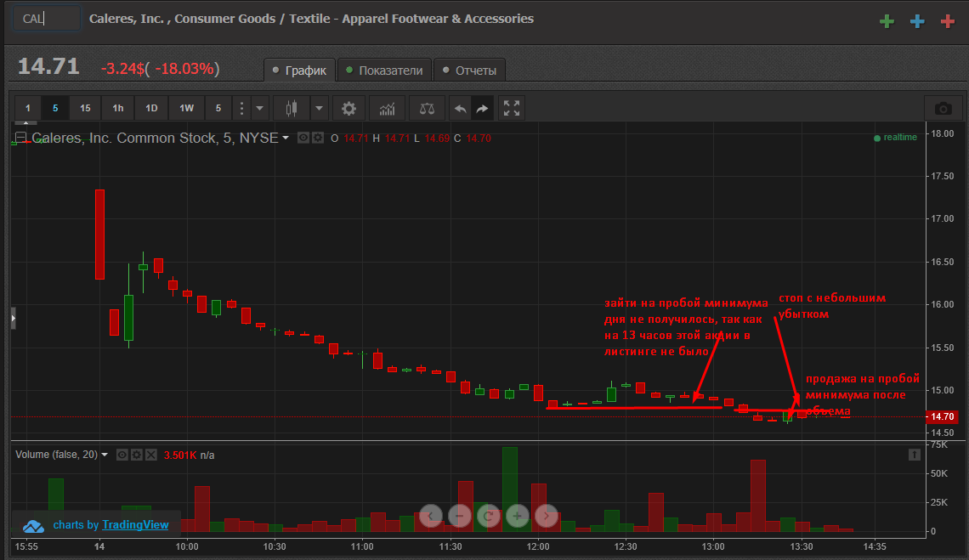Image resolution: width=969 pixels, height=560 pixels.
Task: Switch to the График tab
Action: point(299,71)
